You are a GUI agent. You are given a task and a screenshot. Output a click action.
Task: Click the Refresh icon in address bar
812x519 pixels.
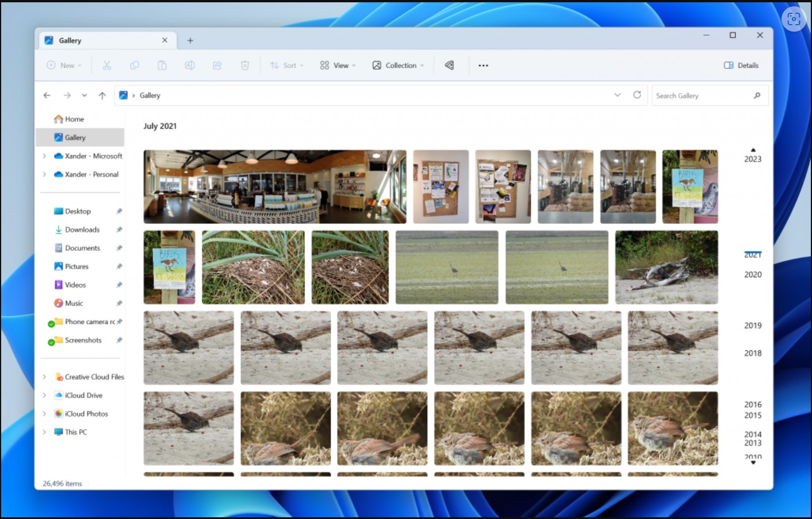pyautogui.click(x=637, y=95)
